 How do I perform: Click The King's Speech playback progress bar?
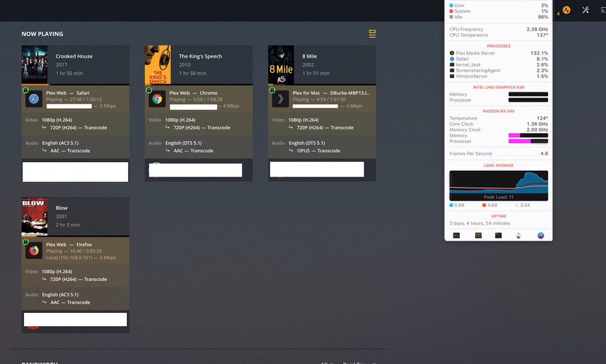199,84
